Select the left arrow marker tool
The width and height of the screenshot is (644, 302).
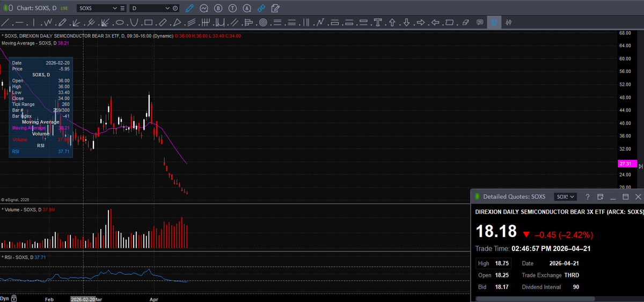coord(435,23)
